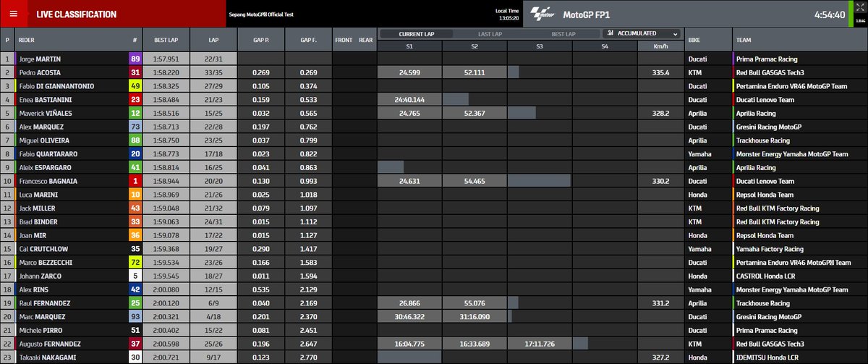Click Fabio Quartararo's blue number 20 badge
The image size is (868, 364).
tap(135, 154)
